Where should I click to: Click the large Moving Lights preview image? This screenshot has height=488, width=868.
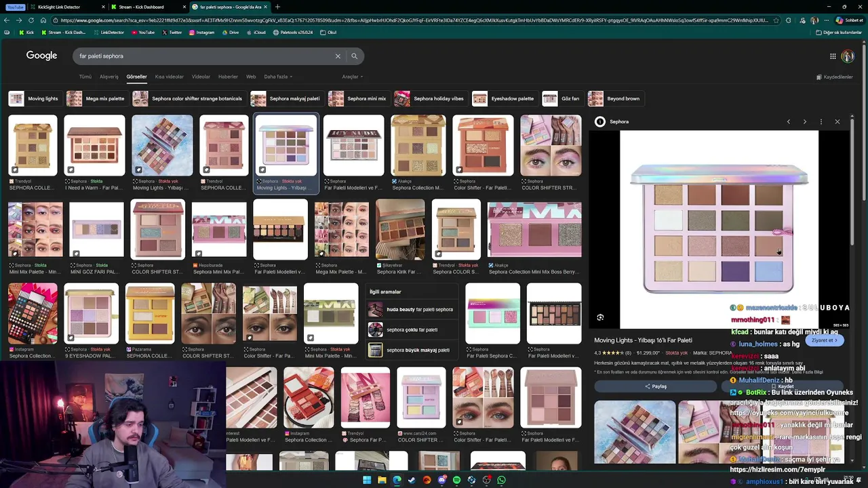(x=719, y=229)
